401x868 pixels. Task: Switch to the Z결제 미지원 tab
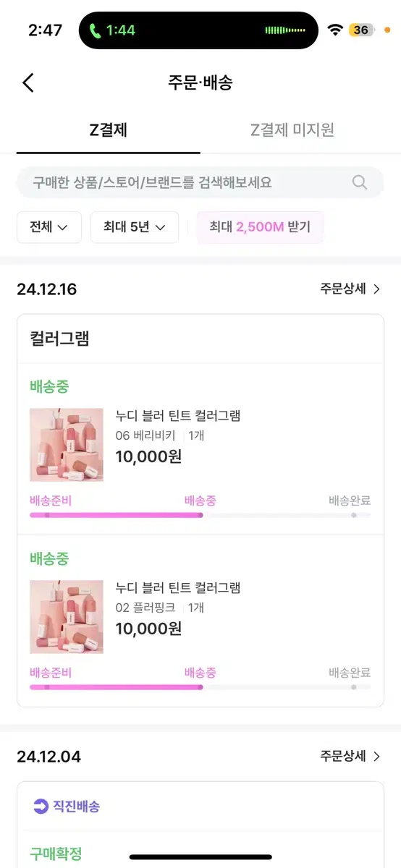pos(292,130)
